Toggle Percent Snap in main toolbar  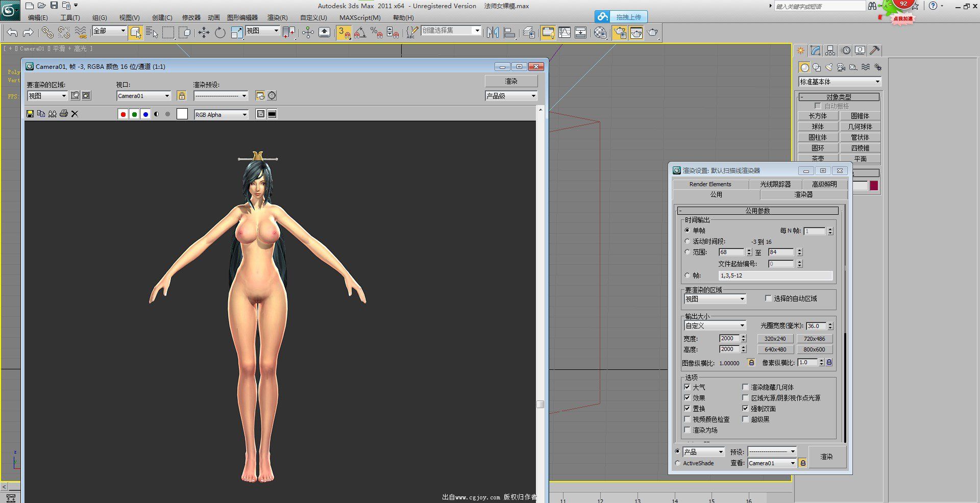[377, 33]
